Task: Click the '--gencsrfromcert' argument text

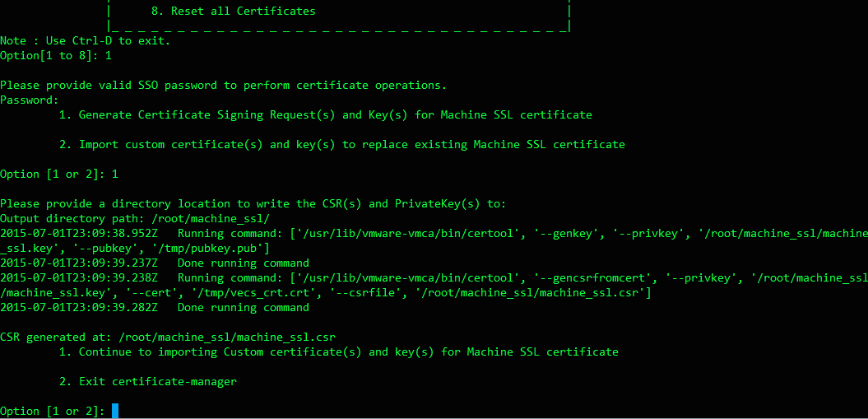Action: (x=591, y=277)
